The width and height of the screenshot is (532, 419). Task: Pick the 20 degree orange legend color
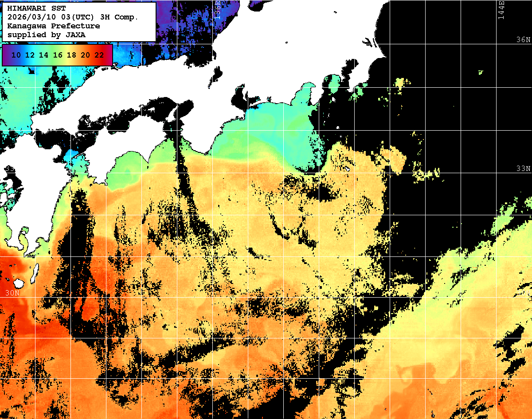pyautogui.click(x=85, y=55)
